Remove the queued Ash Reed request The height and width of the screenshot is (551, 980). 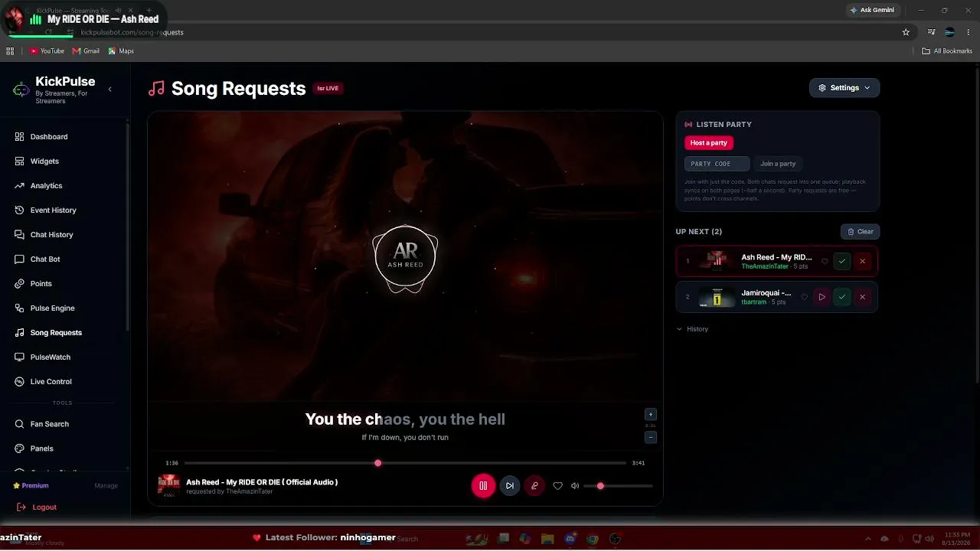(862, 262)
